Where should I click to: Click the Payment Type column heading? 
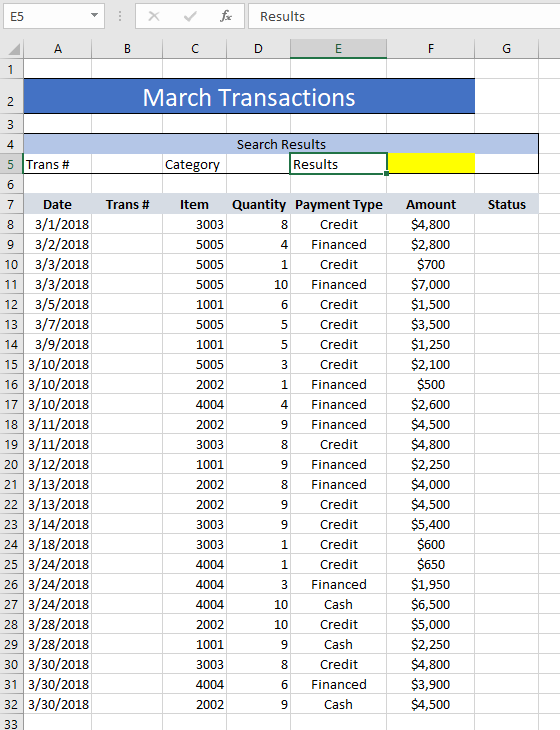click(x=338, y=204)
